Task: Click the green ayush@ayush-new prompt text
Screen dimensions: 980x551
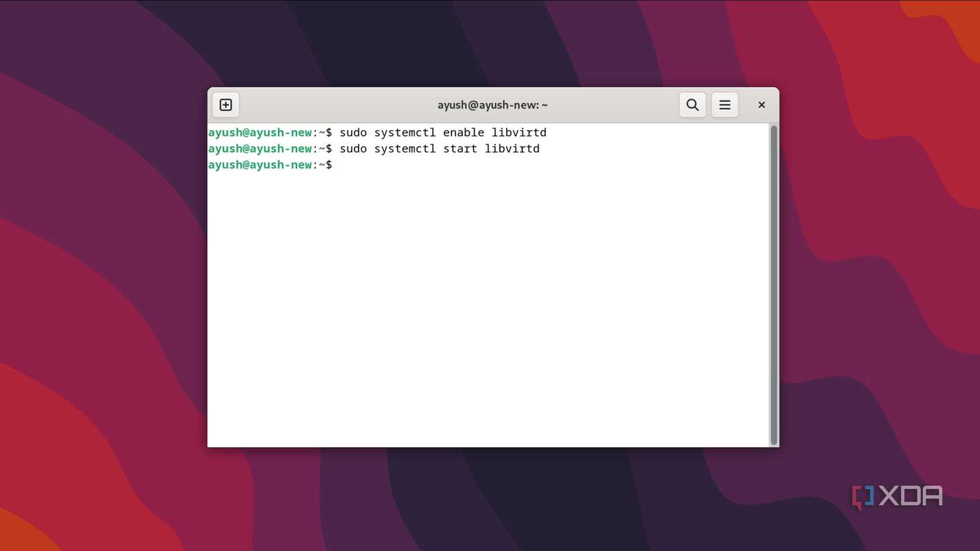Action: pyautogui.click(x=260, y=164)
